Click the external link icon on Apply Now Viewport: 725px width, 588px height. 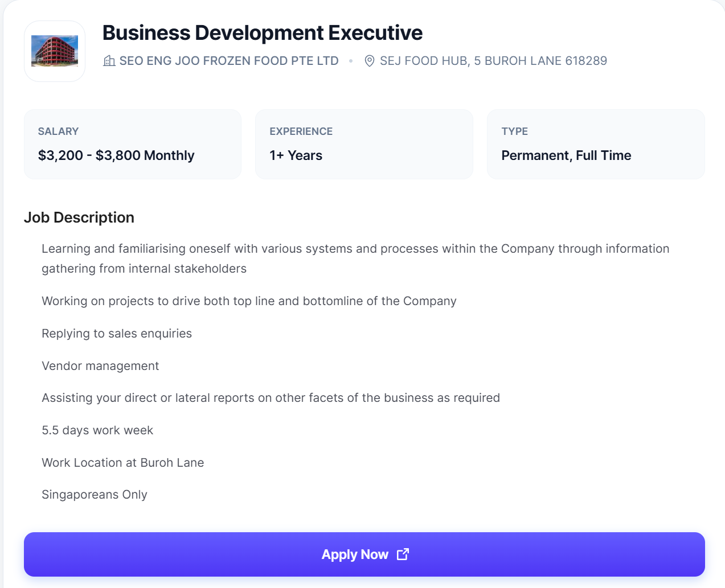pos(403,554)
